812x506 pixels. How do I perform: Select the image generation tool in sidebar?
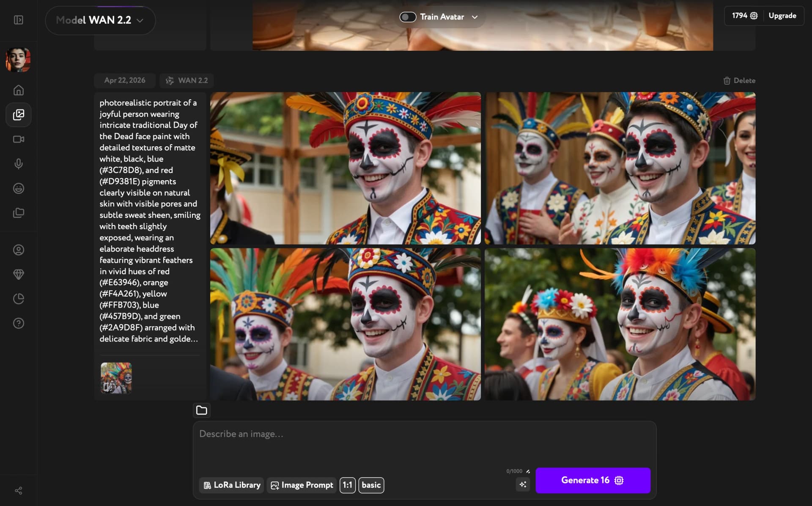18,115
